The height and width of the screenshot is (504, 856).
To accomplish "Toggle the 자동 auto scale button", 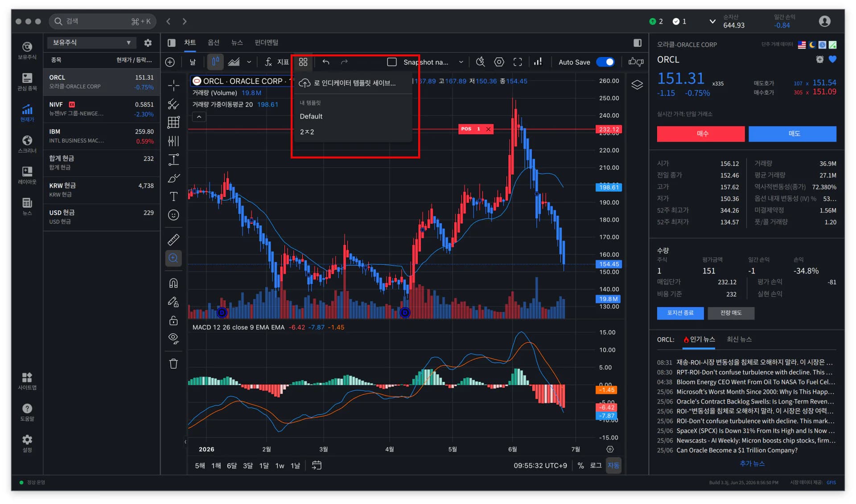I will click(613, 465).
